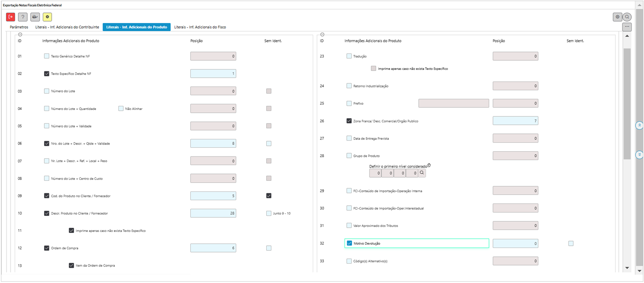This screenshot has height=283, width=644.
Task: Open the three-dots more options button
Action: (626, 27)
